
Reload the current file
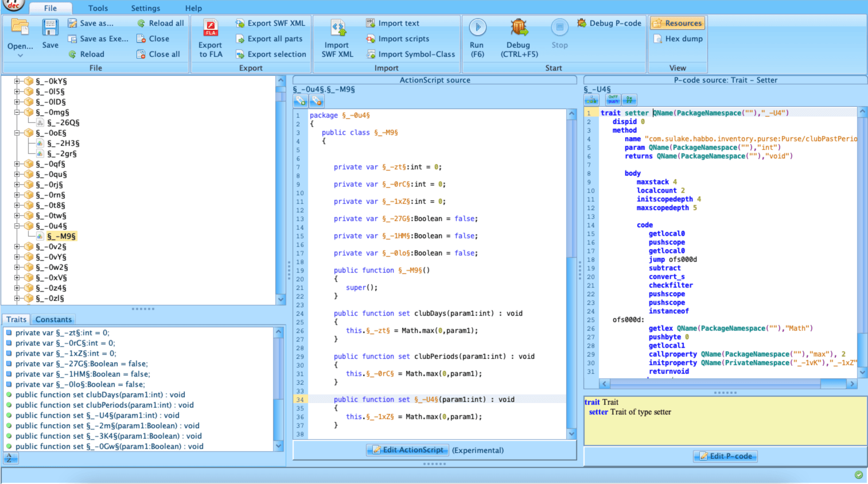click(x=86, y=54)
